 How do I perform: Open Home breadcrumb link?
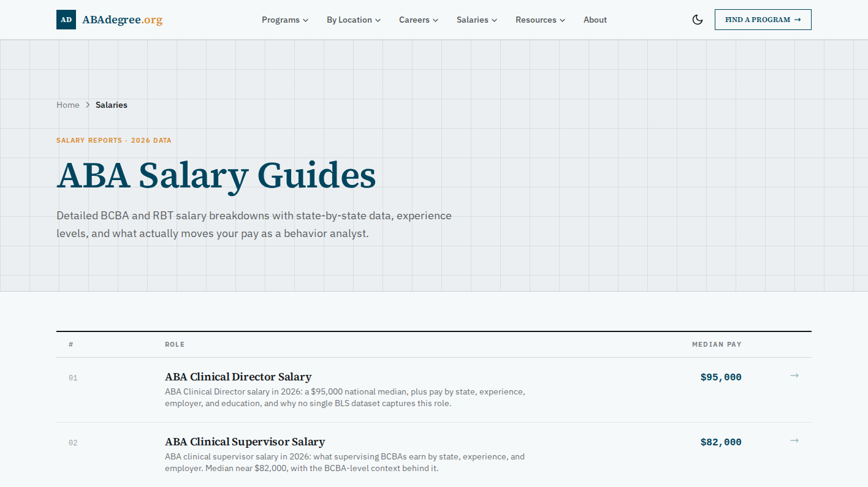tap(68, 105)
